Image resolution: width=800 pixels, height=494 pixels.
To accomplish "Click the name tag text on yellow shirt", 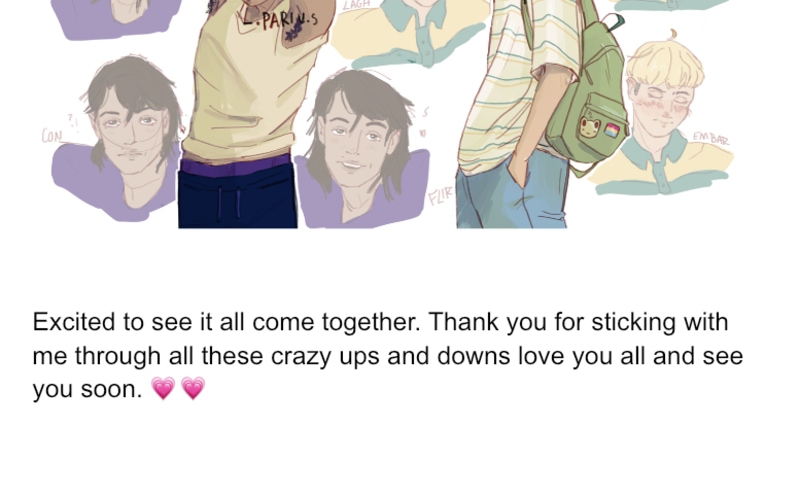I will click(x=282, y=20).
